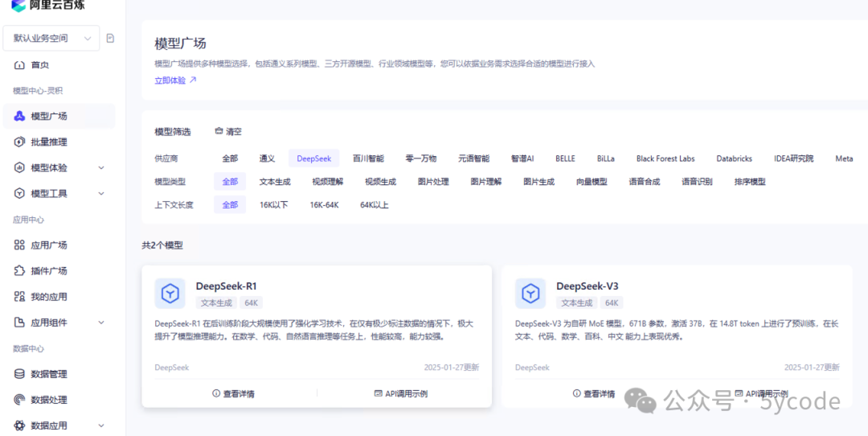This screenshot has width=868, height=436.
Task: Expand the 数据应用 chevron
Action: coord(101,426)
